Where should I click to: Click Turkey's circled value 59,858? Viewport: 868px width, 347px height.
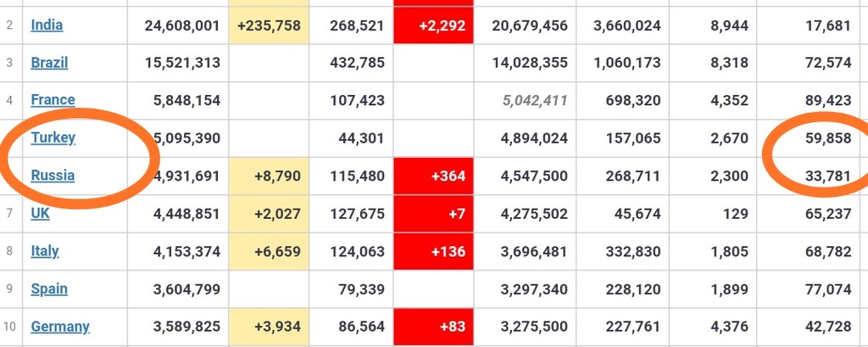828,138
